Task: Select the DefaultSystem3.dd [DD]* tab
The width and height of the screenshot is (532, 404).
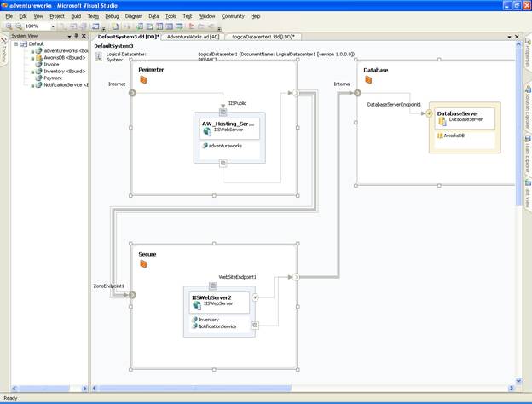Action: tap(128, 37)
